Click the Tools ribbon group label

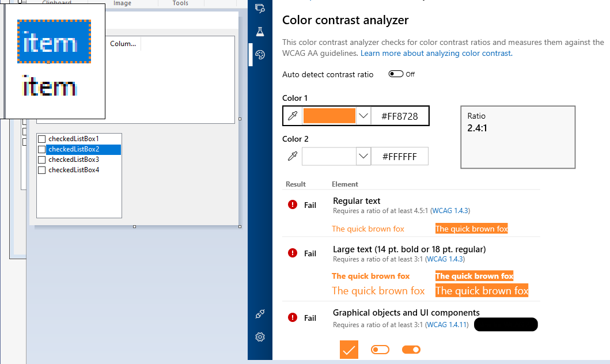(180, 3)
